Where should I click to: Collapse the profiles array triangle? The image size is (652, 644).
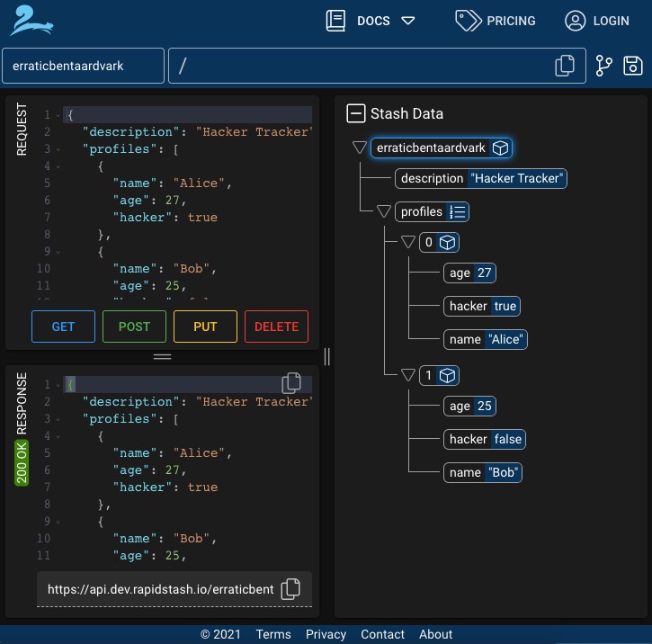[383, 211]
